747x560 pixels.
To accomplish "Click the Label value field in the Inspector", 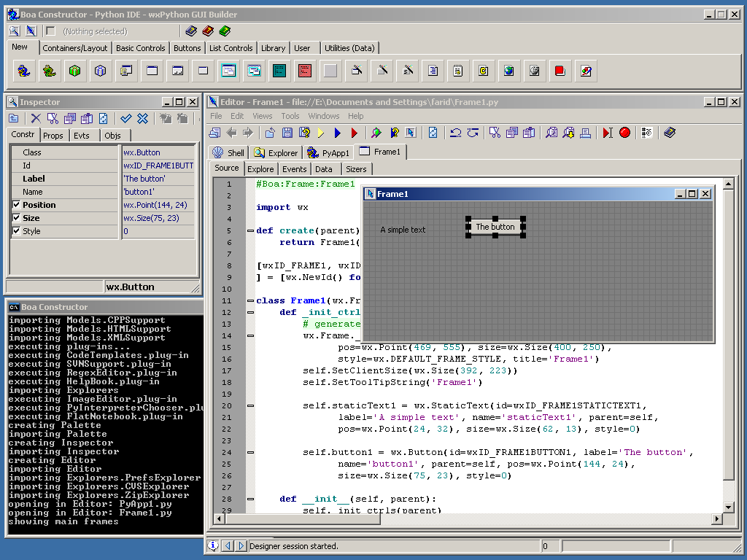I will pyautogui.click(x=158, y=179).
